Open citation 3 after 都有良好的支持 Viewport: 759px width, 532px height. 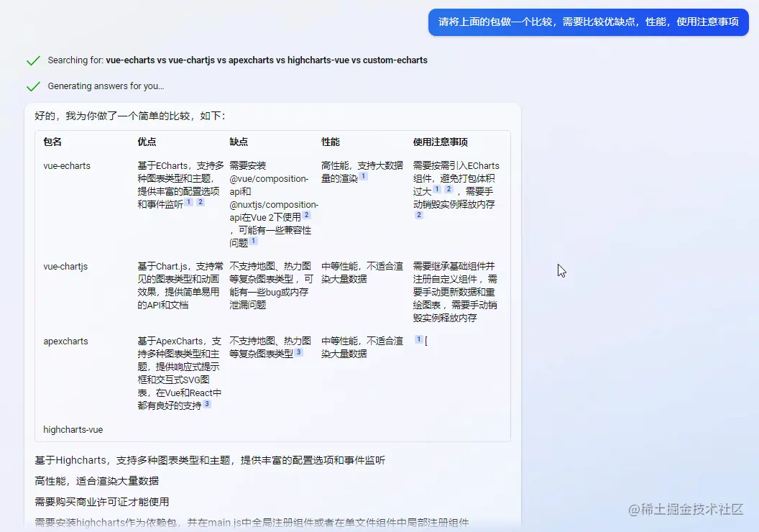point(207,404)
